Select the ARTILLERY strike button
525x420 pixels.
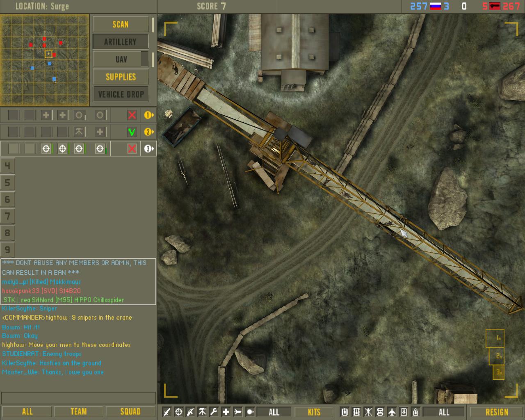(x=121, y=42)
